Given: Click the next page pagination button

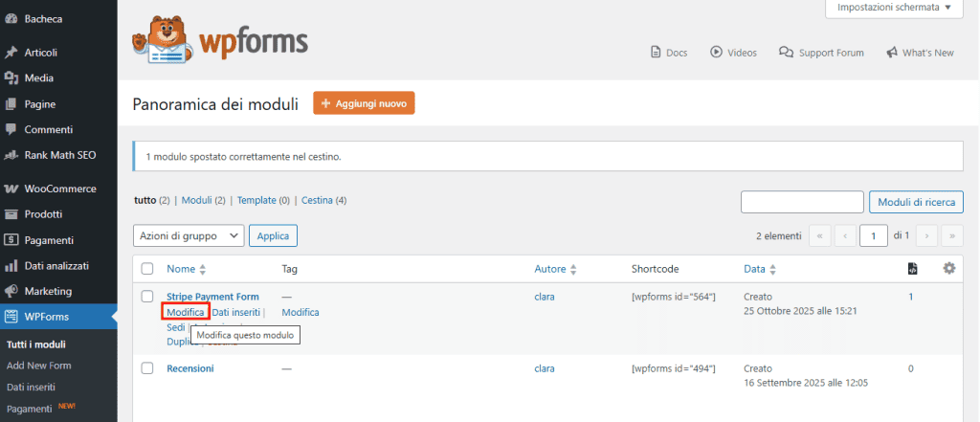Looking at the screenshot, I should point(926,235).
